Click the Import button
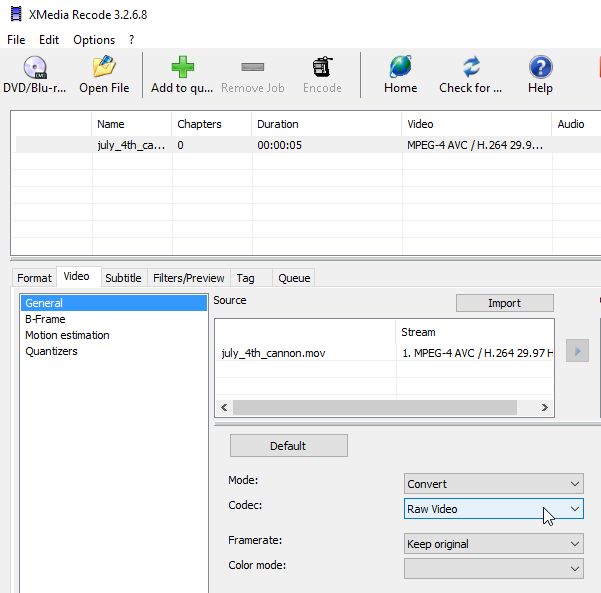The height and width of the screenshot is (593, 601). (x=504, y=303)
